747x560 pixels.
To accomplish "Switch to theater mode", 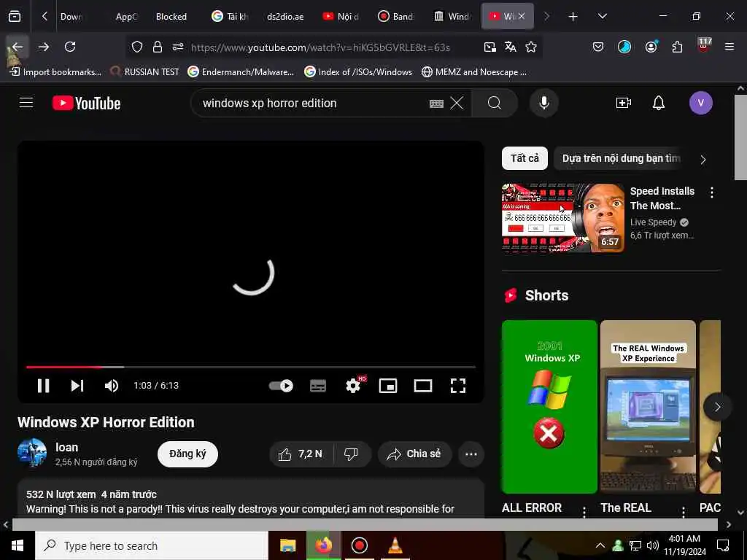I will (423, 386).
